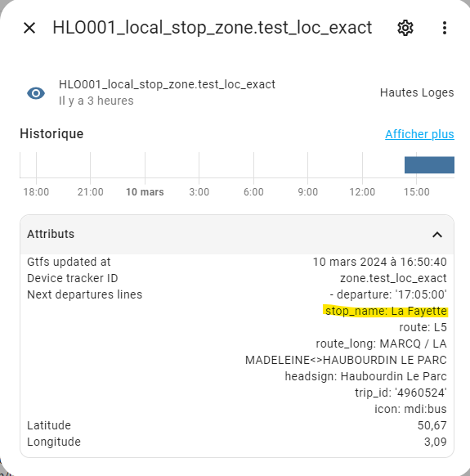Select the Hautes Loges state value
This screenshot has width=470, height=476.
click(417, 92)
